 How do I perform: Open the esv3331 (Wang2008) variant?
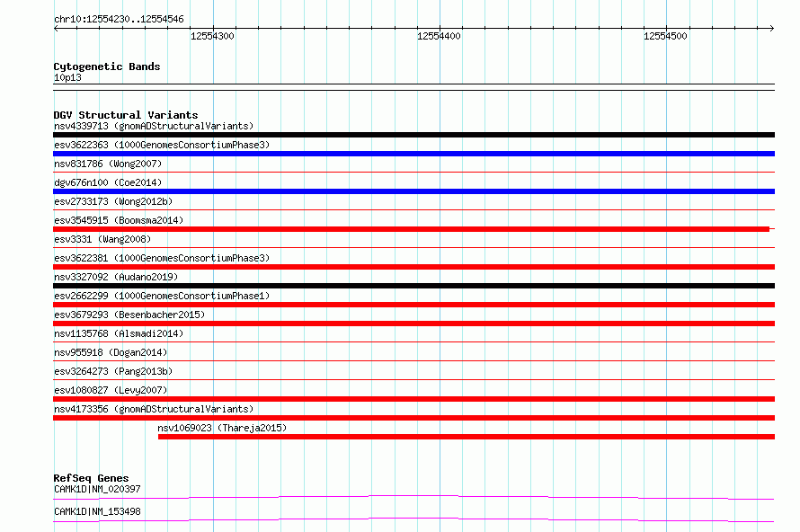[x=102, y=239]
